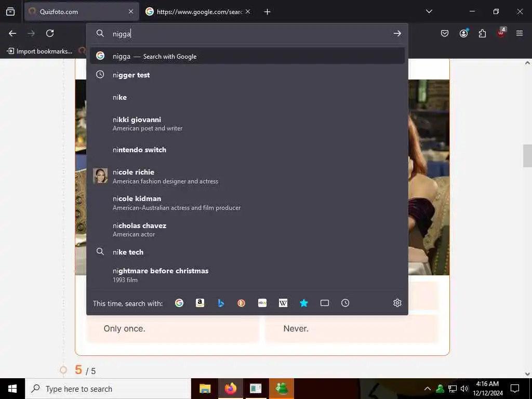This screenshot has width=532, height=399.
Task: Search this time with eBay
Action: [x=262, y=303]
